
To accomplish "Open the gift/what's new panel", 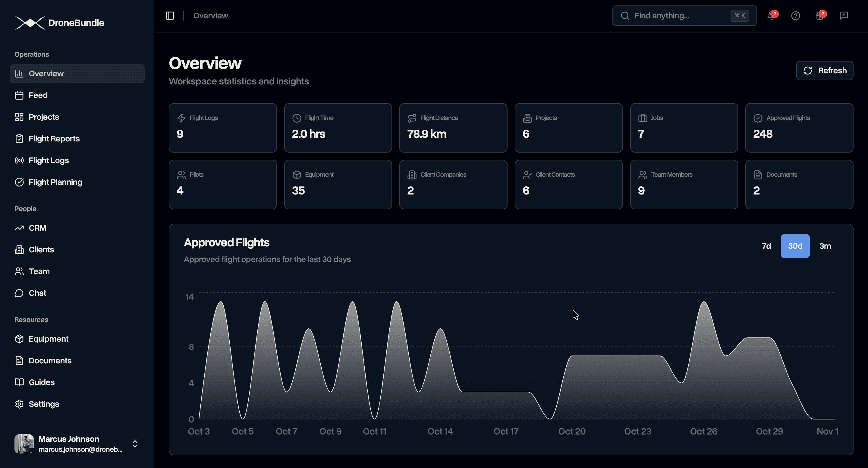I will pyautogui.click(x=819, y=15).
